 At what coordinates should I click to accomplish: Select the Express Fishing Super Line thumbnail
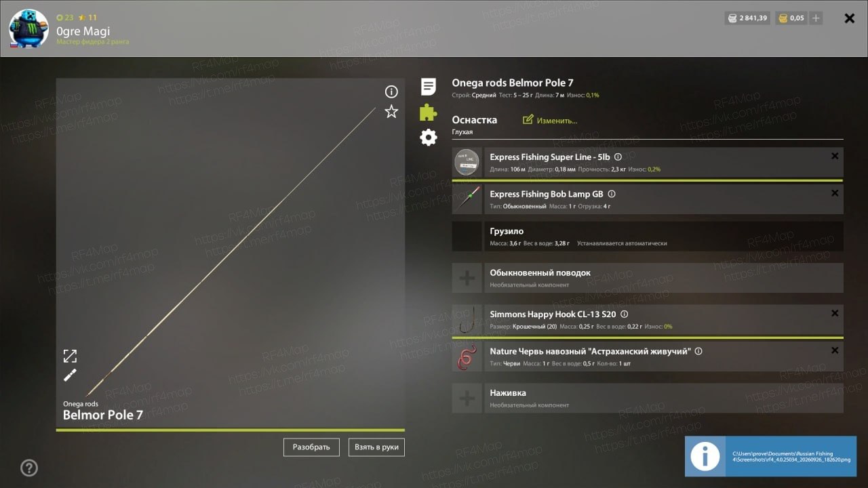point(467,163)
